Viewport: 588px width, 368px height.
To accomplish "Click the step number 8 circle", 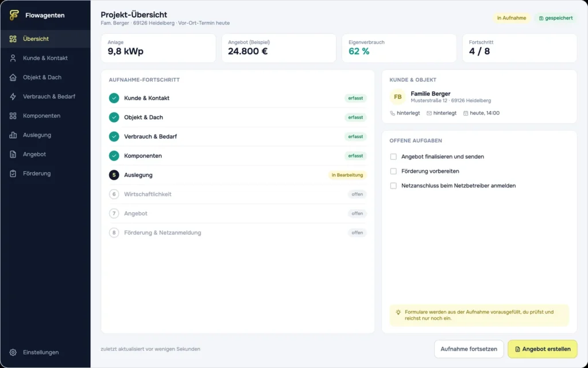I will click(114, 232).
